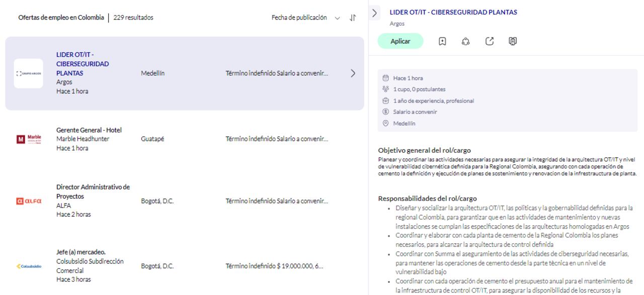The width and height of the screenshot is (644, 295).
Task: Select the LIDER OT/IT - CIBERSEGURIDAD PLANTAS listing title
Action: (x=84, y=64)
